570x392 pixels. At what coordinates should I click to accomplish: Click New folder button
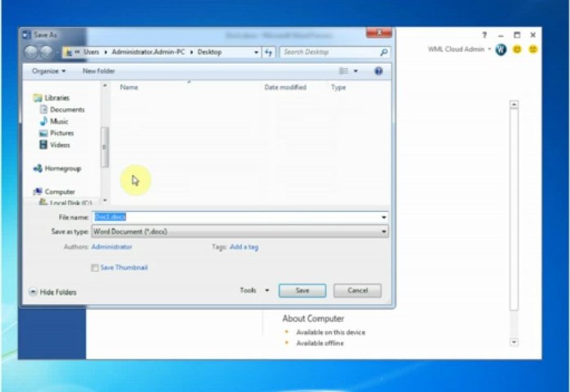pos(99,71)
